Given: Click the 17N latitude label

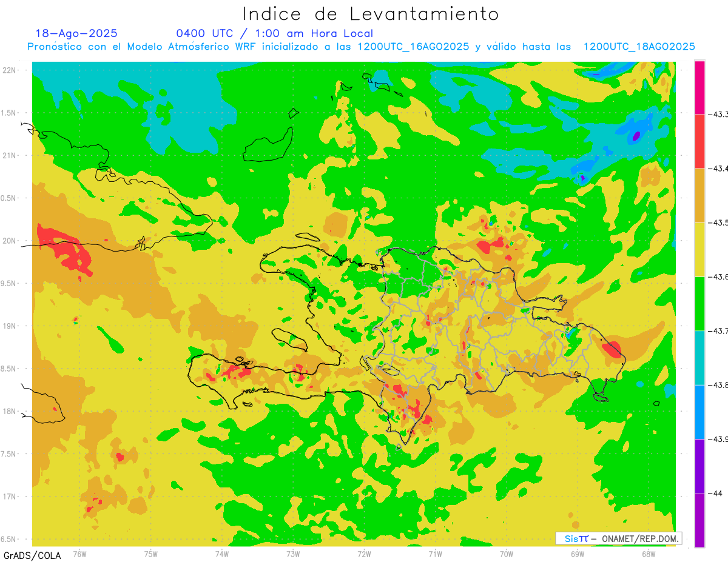Looking at the screenshot, I should [x=10, y=497].
